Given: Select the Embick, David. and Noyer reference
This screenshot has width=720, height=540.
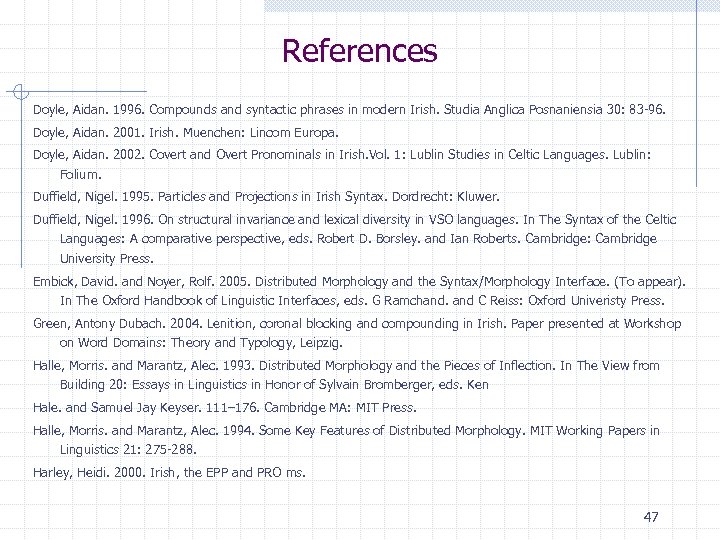Looking at the screenshot, I should (359, 281).
